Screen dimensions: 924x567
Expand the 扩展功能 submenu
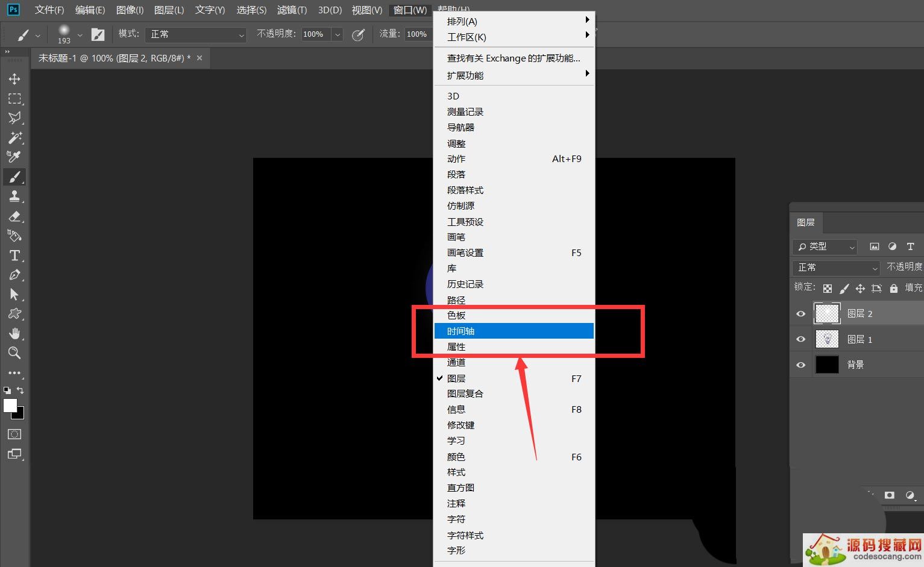(514, 75)
